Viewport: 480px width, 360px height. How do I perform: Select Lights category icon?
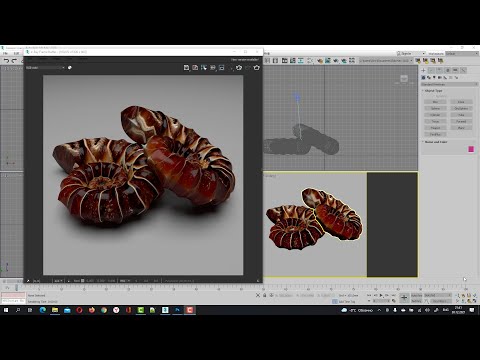[x=434, y=77]
